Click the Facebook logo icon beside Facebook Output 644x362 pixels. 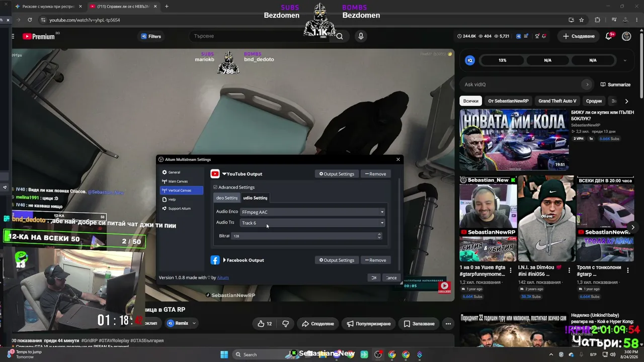(x=215, y=260)
